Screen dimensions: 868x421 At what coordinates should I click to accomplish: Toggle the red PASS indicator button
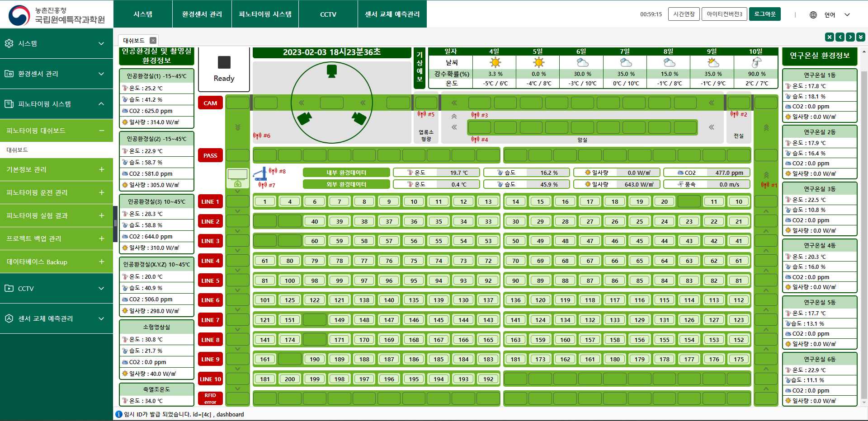(210, 155)
